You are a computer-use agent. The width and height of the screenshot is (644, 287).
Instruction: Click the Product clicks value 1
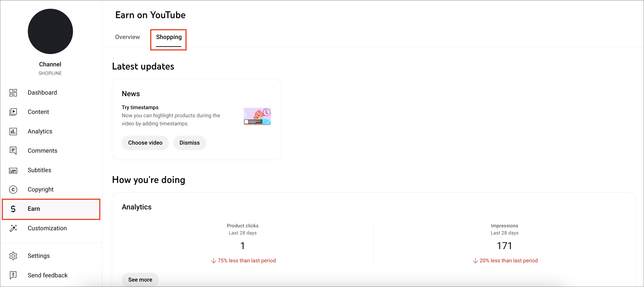coord(243,246)
